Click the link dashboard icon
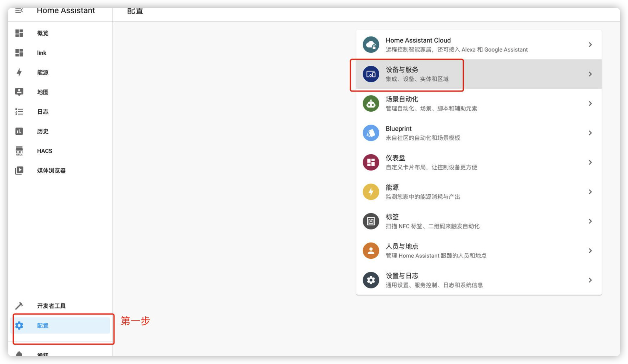This screenshot has height=364, width=628. [19, 53]
